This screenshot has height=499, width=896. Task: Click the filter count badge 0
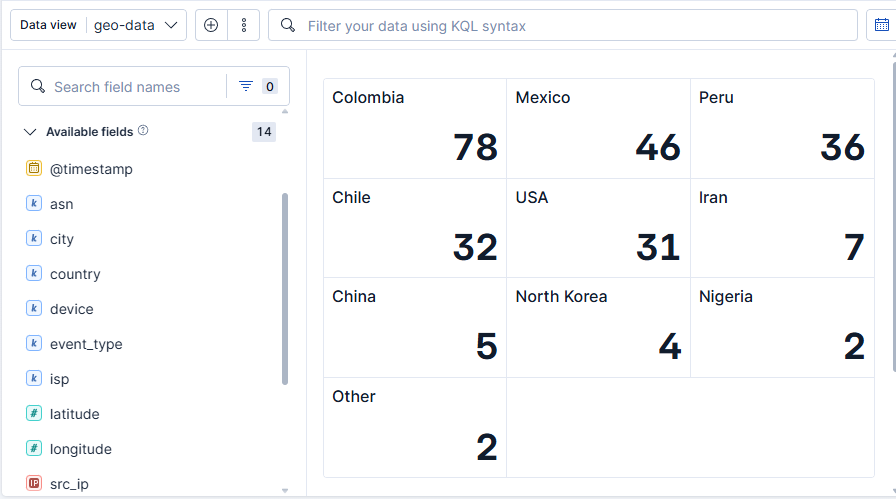click(270, 86)
